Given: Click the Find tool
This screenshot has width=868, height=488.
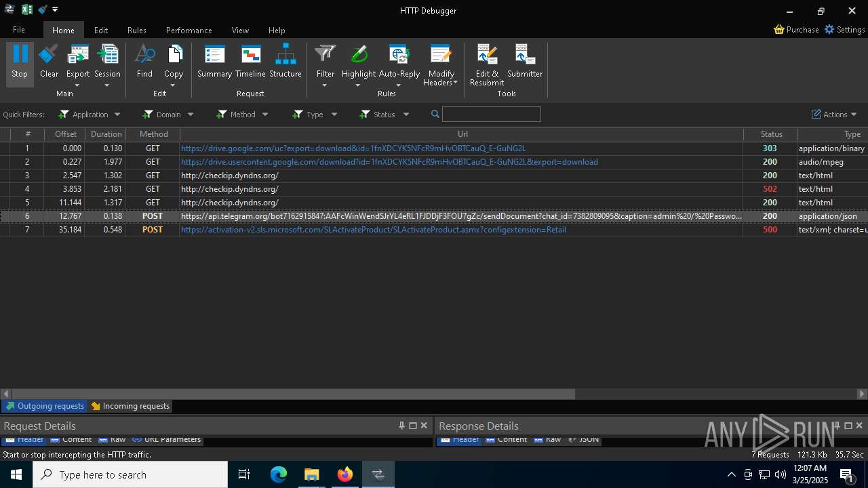Looking at the screenshot, I should click(x=144, y=62).
